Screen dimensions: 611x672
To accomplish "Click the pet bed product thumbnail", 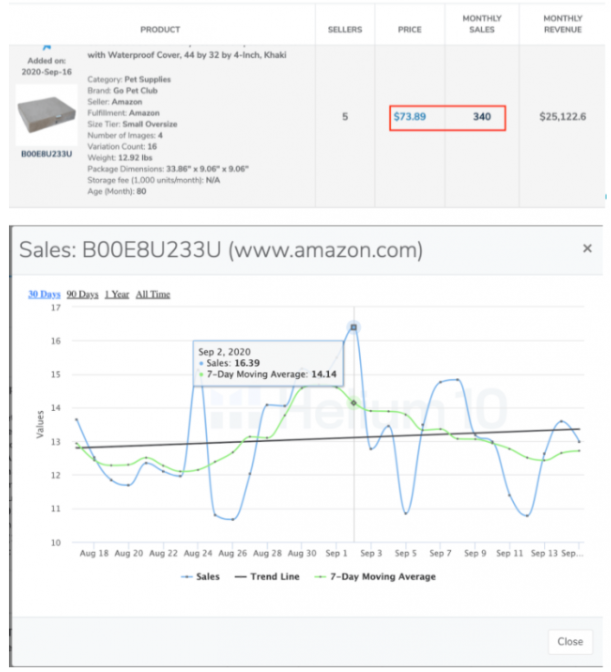I will coord(47,115).
